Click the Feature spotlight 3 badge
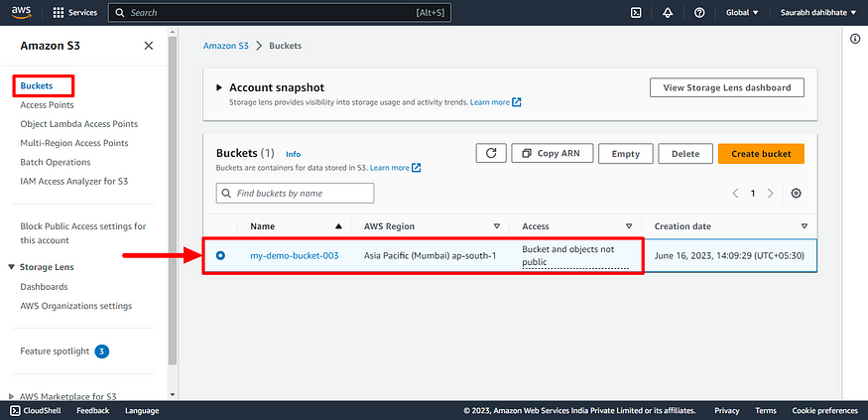The height and width of the screenshot is (420, 868). (102, 351)
